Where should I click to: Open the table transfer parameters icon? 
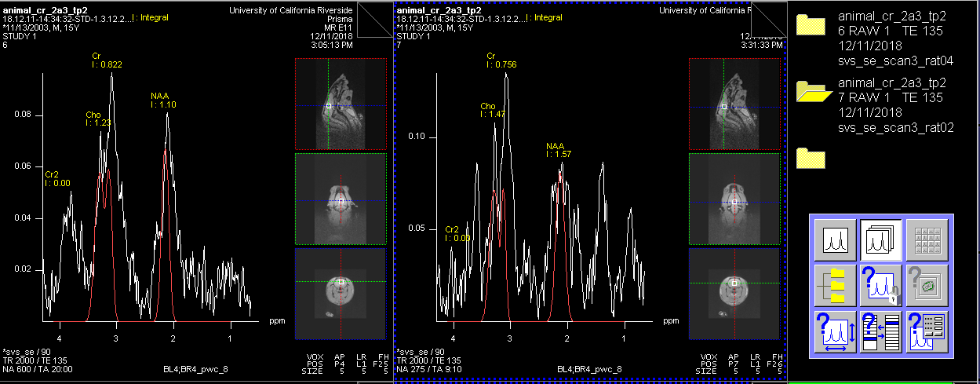(x=881, y=331)
